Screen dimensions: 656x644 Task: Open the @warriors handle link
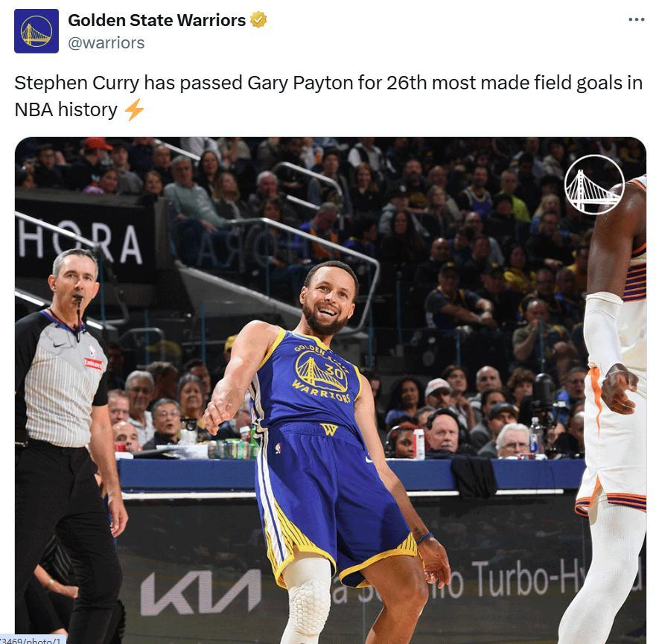tap(106, 42)
